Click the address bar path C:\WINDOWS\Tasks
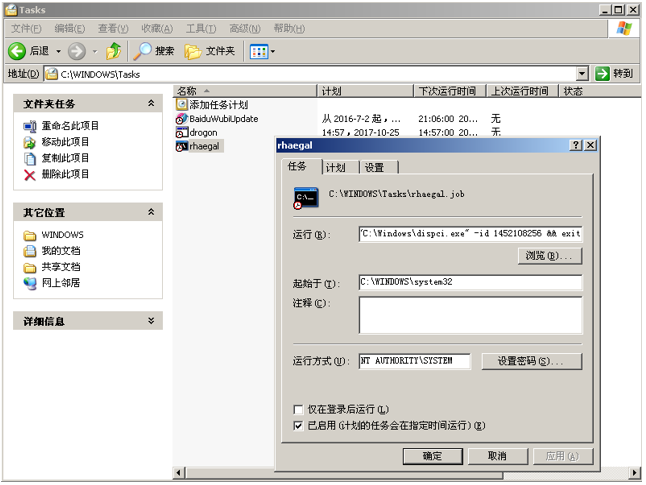This screenshot has height=485, width=646. pos(100,75)
